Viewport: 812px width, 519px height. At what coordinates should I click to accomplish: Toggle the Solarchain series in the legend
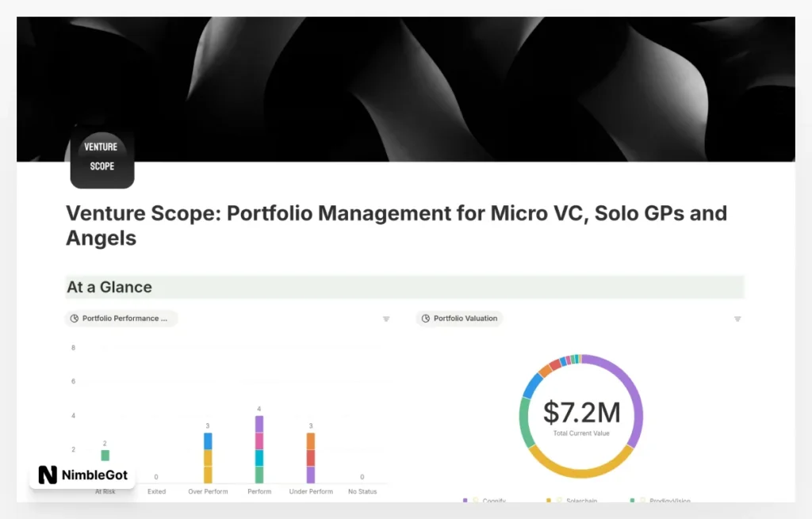(583, 500)
